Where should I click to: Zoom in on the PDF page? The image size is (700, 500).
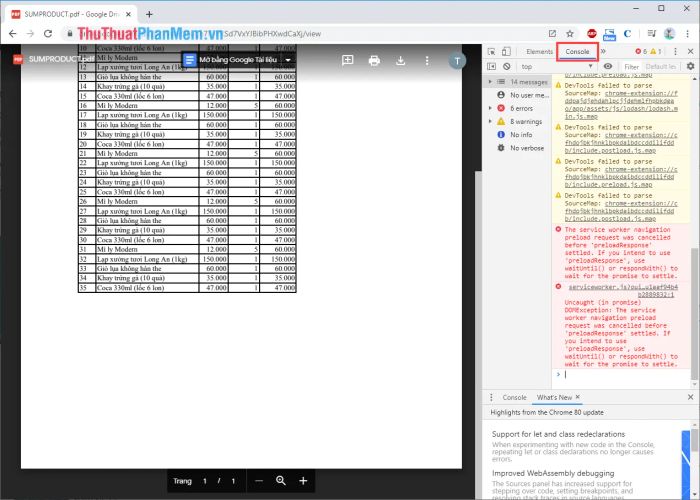[x=303, y=481]
